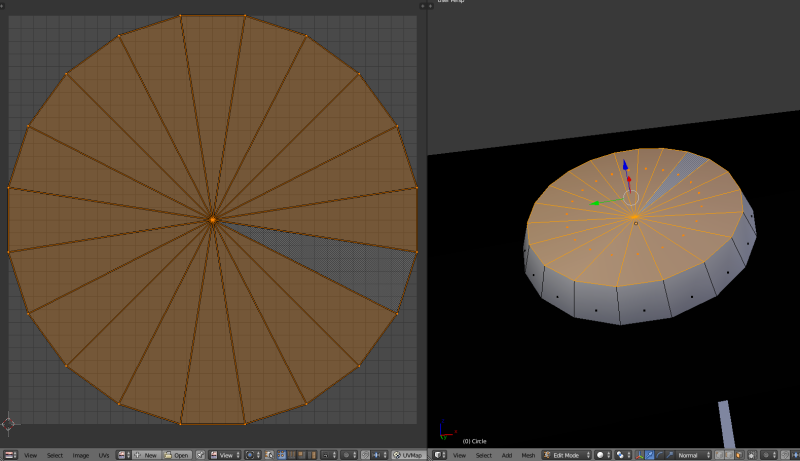Select the UVMap field in UV header
Screen dimensions: 800x461
click(x=408, y=455)
